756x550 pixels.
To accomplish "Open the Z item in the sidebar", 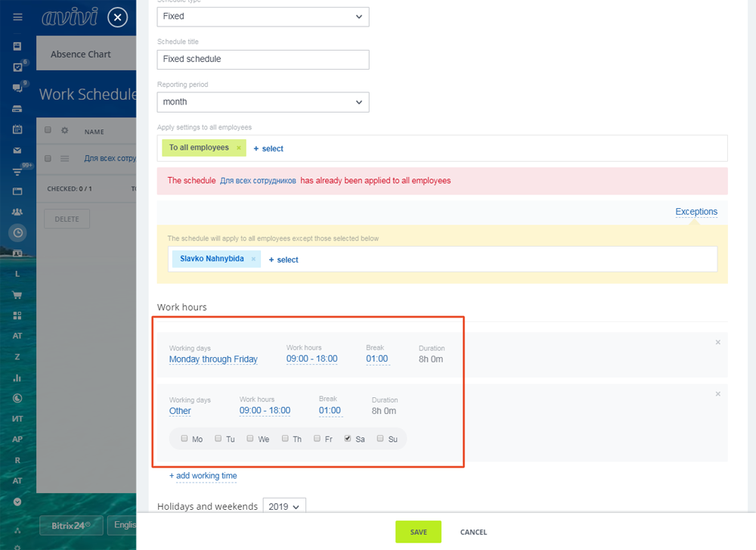I will [17, 357].
